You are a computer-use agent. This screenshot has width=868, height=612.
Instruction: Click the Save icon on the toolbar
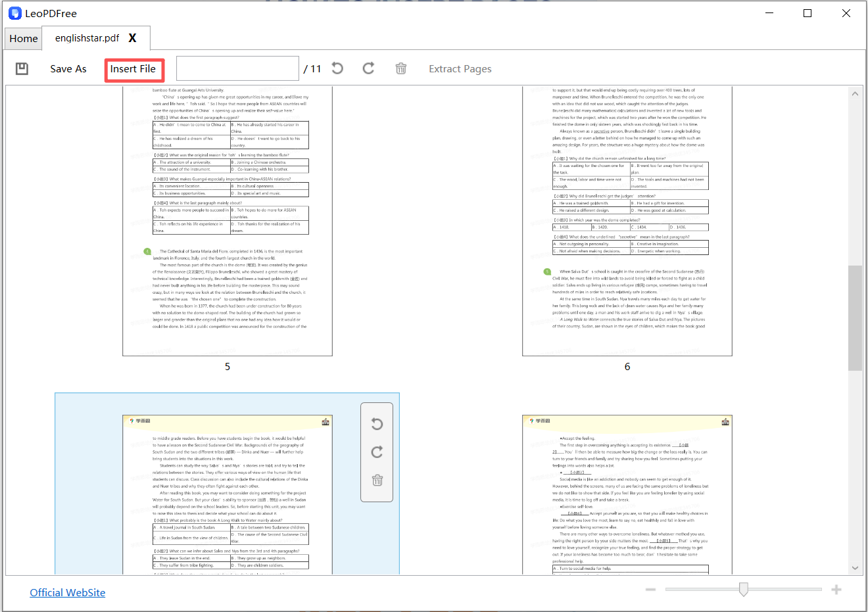22,68
